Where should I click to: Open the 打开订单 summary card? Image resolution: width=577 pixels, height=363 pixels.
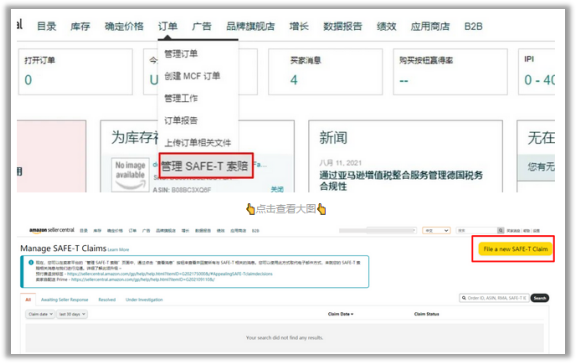(75, 71)
